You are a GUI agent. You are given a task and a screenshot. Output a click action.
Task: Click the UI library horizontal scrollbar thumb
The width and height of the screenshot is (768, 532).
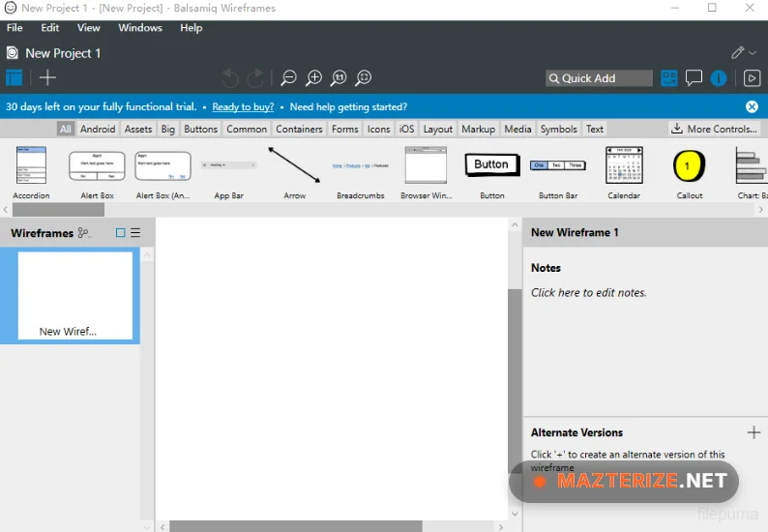click(58, 210)
